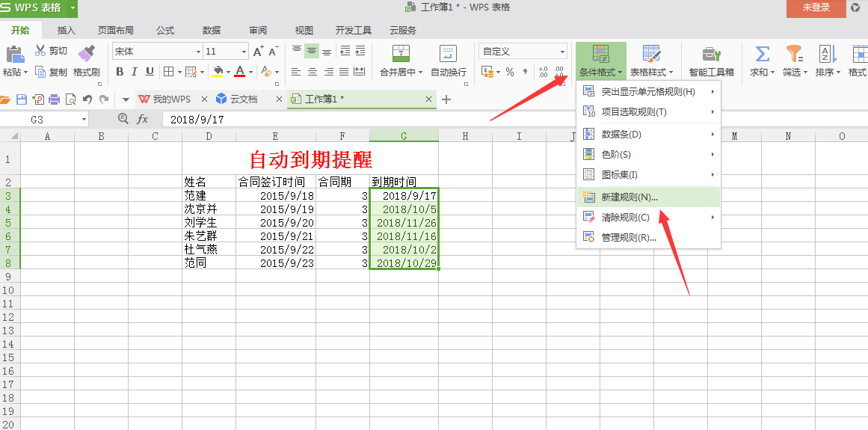Viewport: 868px width, 430px height.
Task: Select column E header
Action: coord(276,135)
